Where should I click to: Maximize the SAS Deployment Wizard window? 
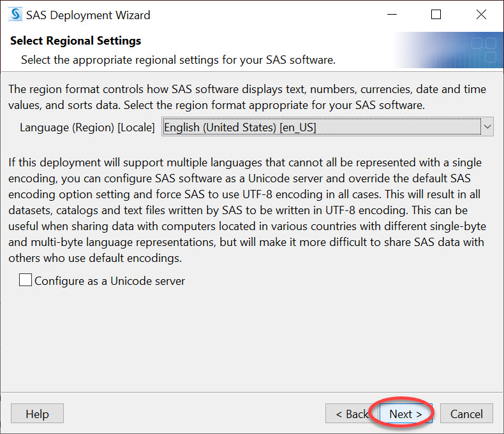(436, 15)
